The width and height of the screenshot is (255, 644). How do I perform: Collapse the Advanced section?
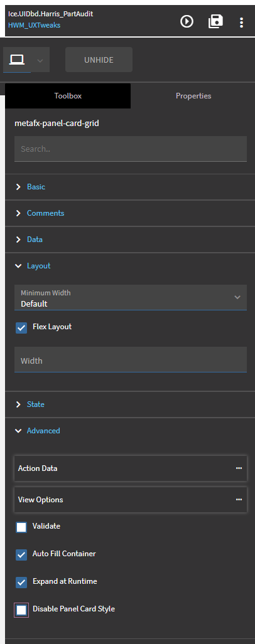click(130, 431)
